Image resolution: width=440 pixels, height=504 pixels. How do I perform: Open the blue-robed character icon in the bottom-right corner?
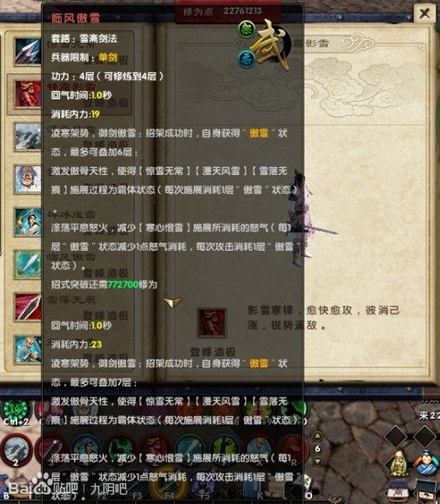point(426,463)
